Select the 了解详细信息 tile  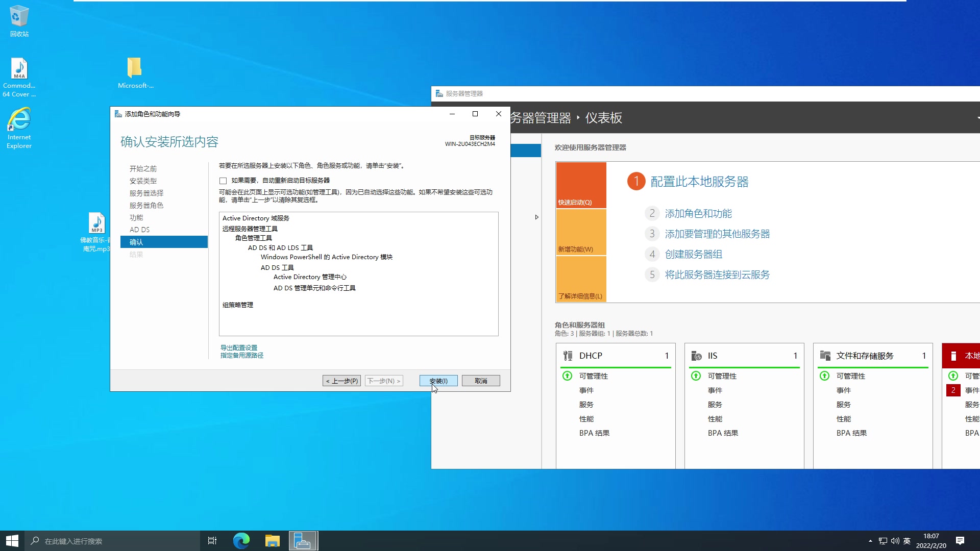581,279
